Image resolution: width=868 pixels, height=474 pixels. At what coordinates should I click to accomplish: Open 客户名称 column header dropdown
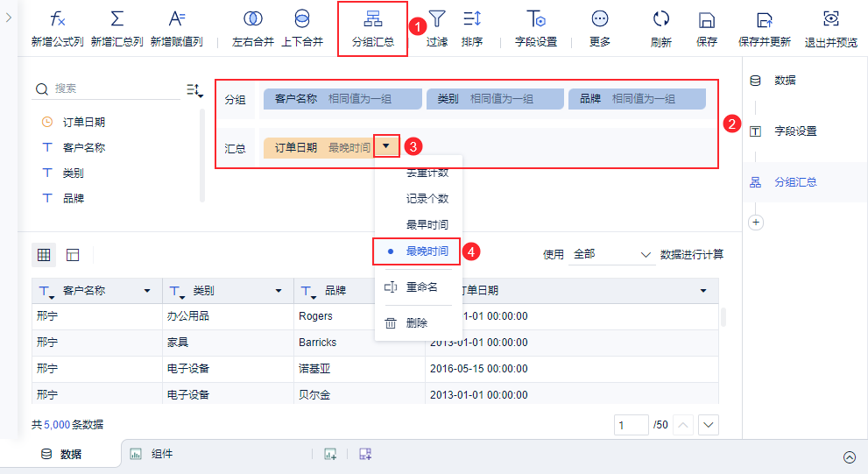coord(147,291)
